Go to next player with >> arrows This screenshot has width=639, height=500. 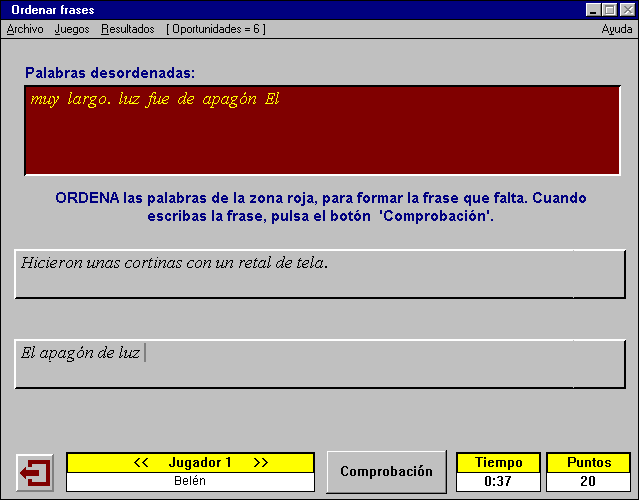260,463
